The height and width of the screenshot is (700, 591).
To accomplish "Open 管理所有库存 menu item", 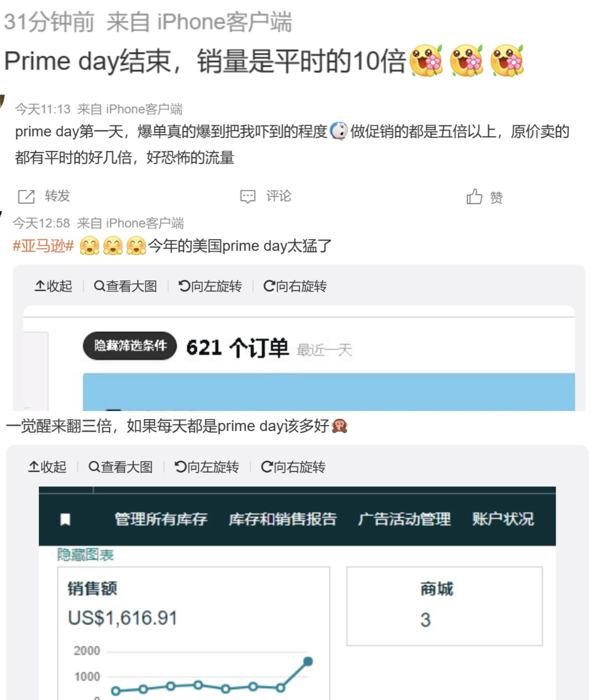I will coord(161,519).
